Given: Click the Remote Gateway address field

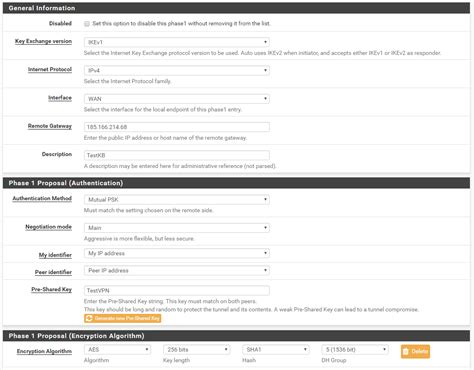Looking at the screenshot, I should coord(177,127).
